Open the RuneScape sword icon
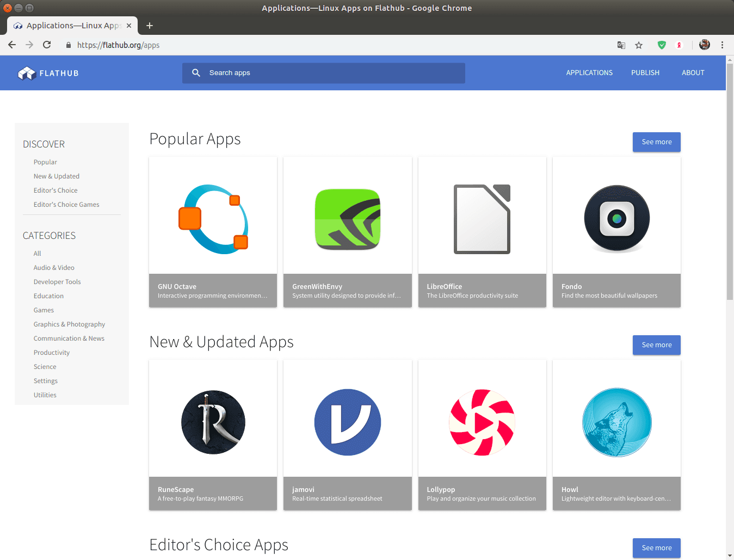 (x=213, y=422)
